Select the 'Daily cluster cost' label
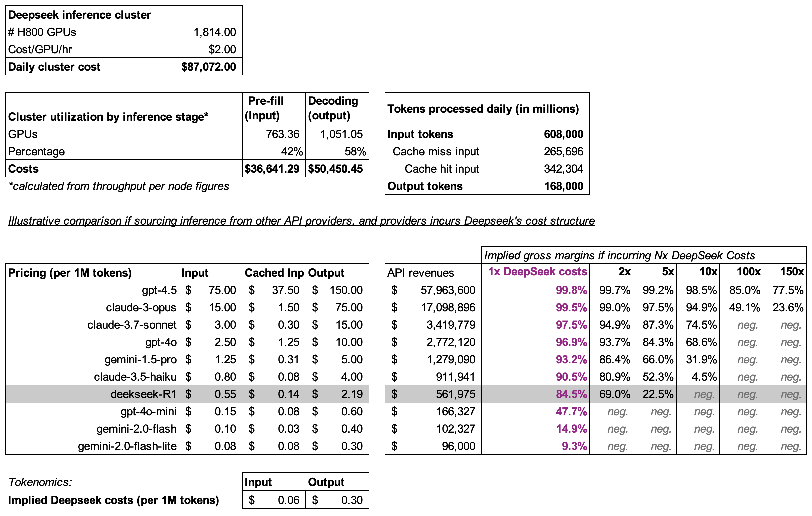This screenshot has height=516, width=812. coord(54,67)
